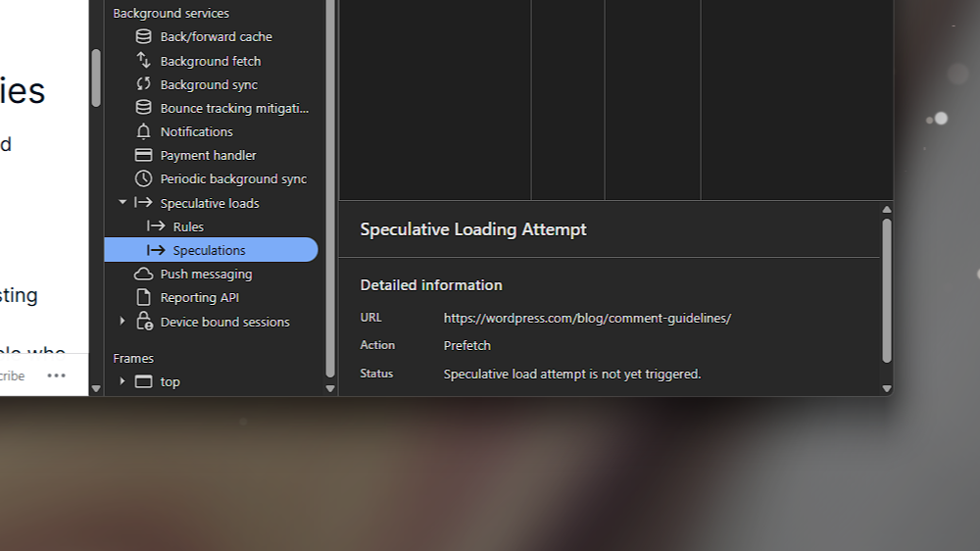Image resolution: width=980 pixels, height=551 pixels.
Task: Open the Rules item under Speculative loads
Action: 188,226
